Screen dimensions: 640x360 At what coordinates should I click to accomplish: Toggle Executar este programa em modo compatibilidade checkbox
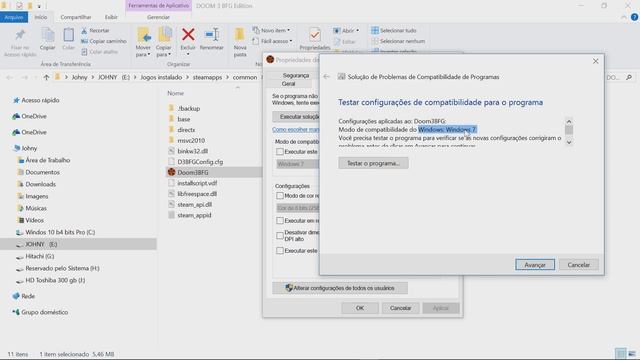(x=280, y=152)
